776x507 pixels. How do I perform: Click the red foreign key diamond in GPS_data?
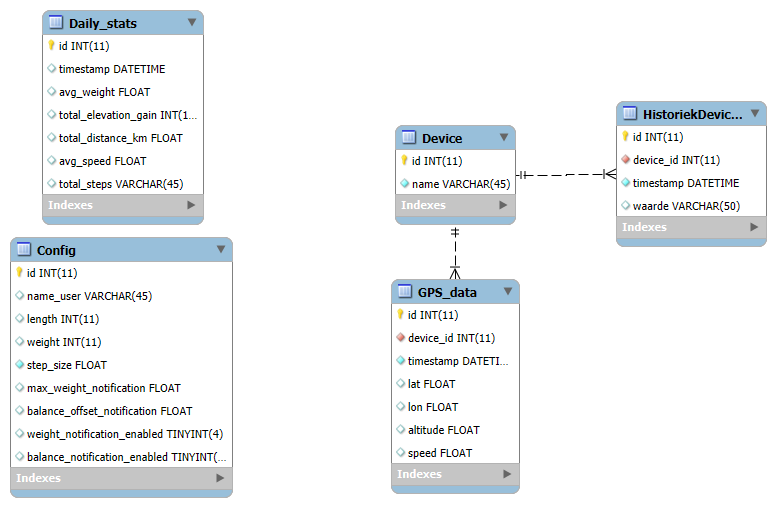tap(401, 338)
